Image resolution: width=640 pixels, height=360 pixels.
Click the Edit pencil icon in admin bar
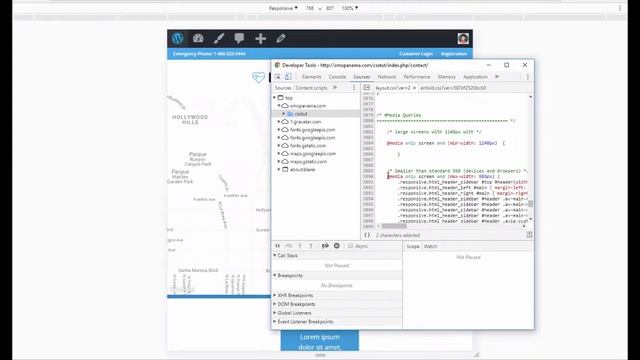[281, 38]
